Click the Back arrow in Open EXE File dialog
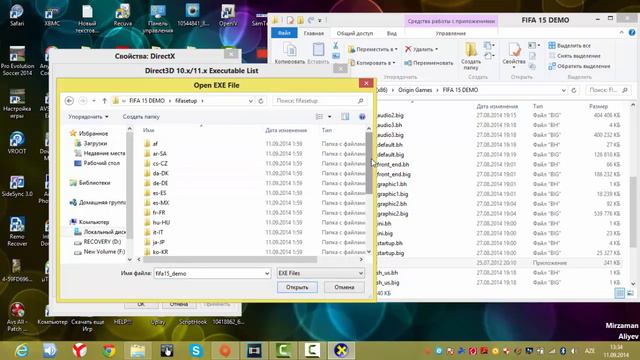This screenshot has height=360, width=640. 69,100
